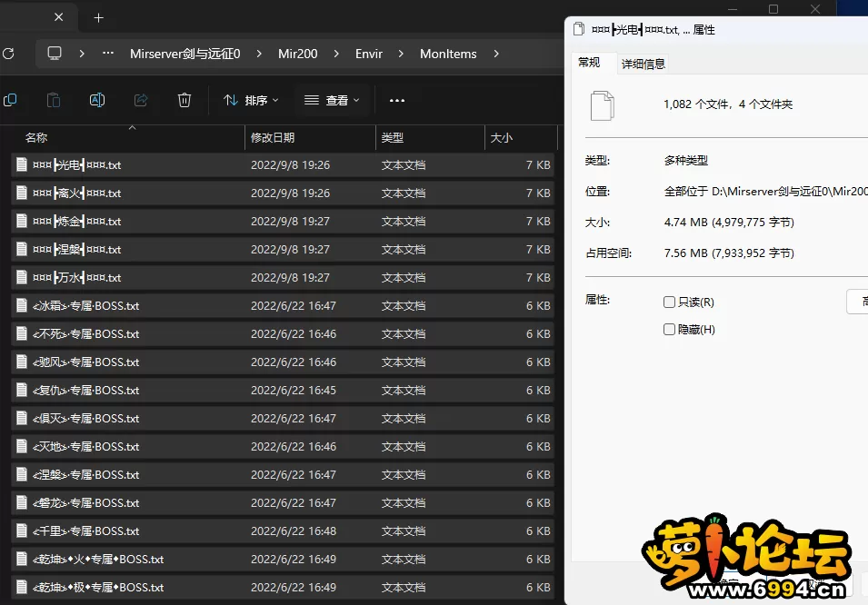The width and height of the screenshot is (868, 605).
Task: Go to Mir200 breadcrumb folder
Action: click(298, 54)
